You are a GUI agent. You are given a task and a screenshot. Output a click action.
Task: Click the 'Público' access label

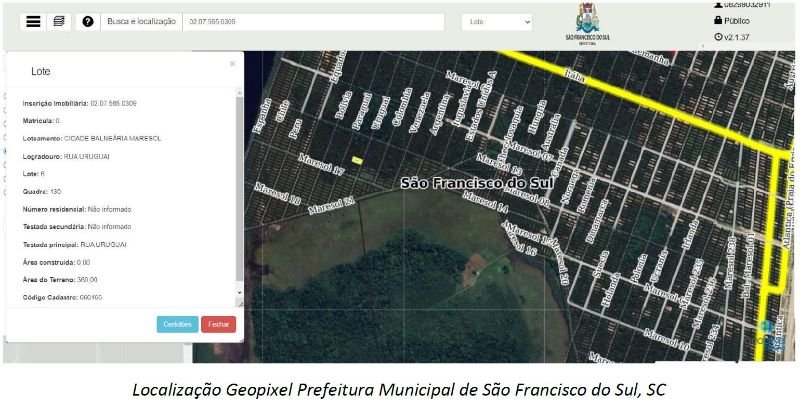pos(737,21)
